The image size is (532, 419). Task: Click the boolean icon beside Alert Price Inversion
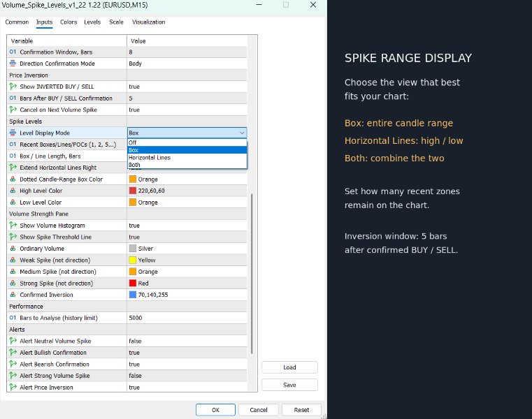[x=13, y=387]
